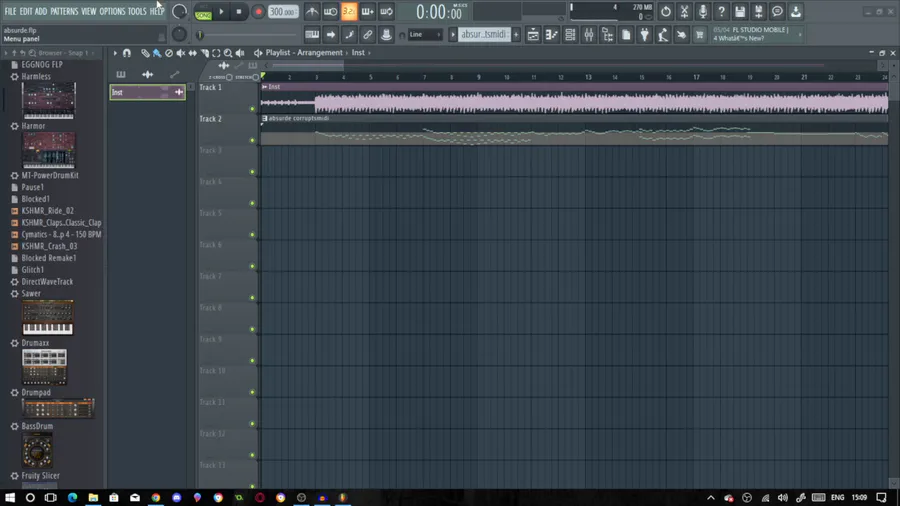
Task: Mute Track 2 with its green dot
Action: (252, 141)
